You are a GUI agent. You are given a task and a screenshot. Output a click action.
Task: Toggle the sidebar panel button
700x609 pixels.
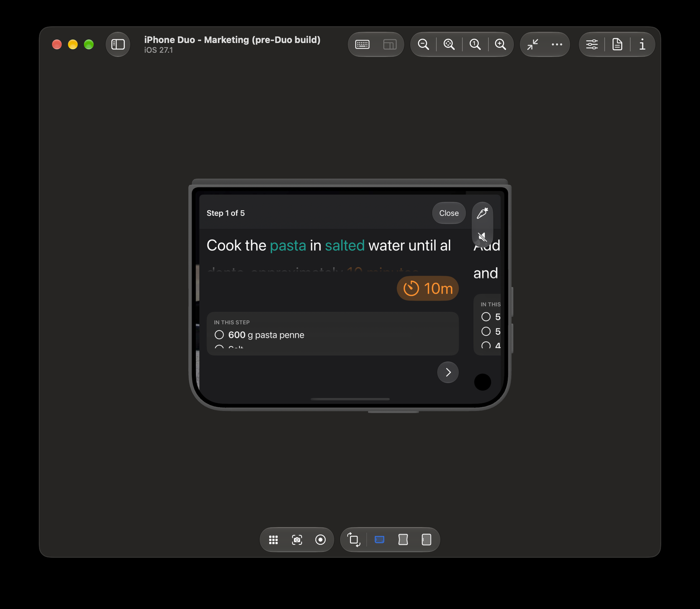tap(118, 44)
